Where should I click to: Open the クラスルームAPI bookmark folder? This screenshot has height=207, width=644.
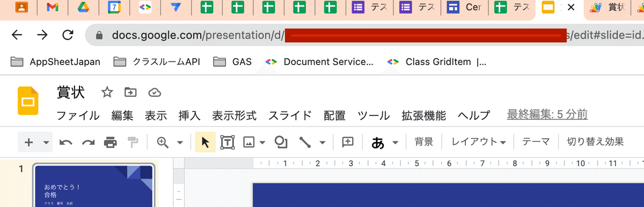pyautogui.click(x=157, y=62)
